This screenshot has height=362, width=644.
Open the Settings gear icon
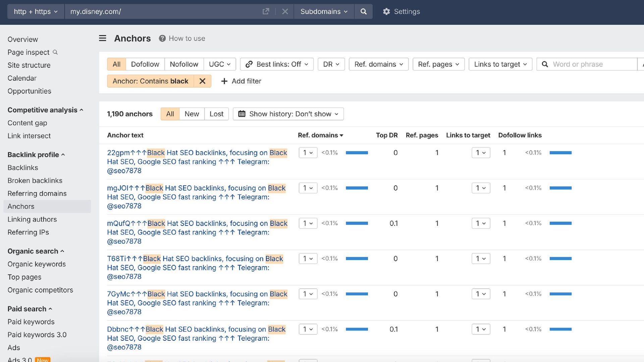click(386, 11)
